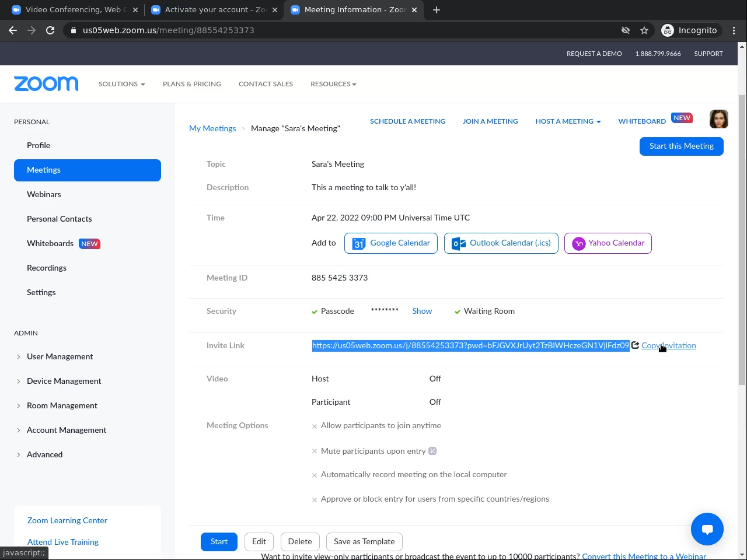The image size is (747, 560).
Task: Bookmark this page with the star icon
Action: [x=644, y=30]
